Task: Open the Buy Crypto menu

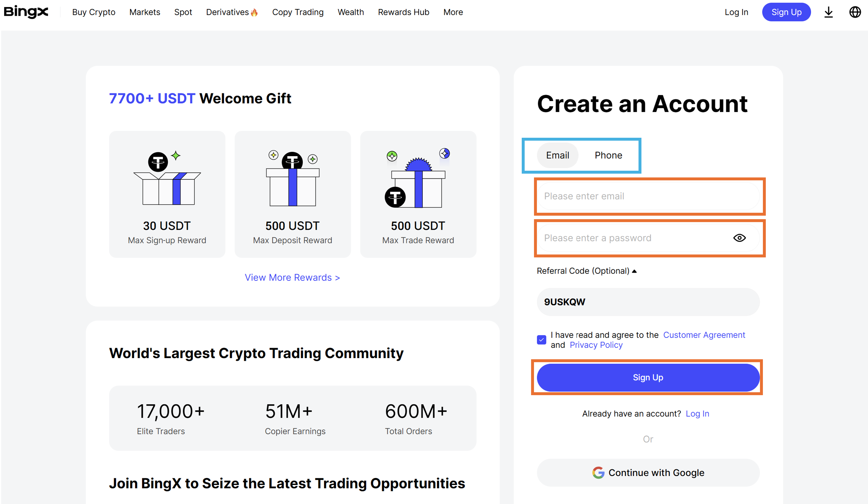Action: click(x=94, y=12)
